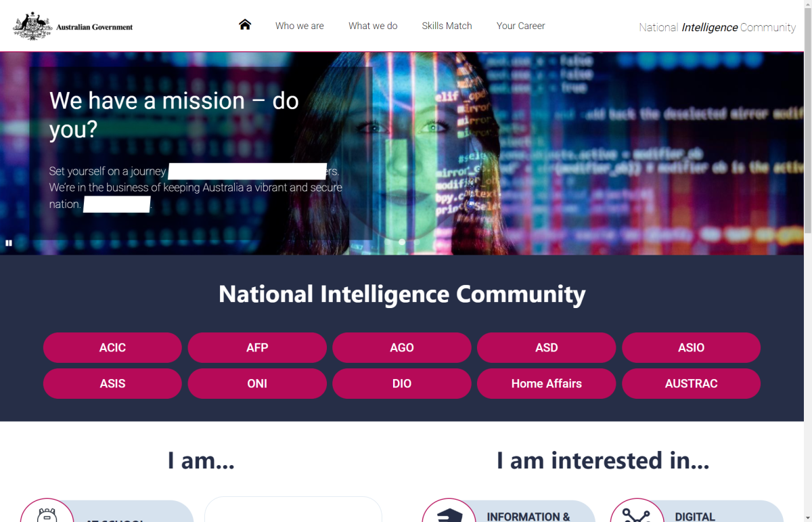The width and height of the screenshot is (812, 522).
Task: Show the last hero slide via dot
Action: click(x=416, y=242)
